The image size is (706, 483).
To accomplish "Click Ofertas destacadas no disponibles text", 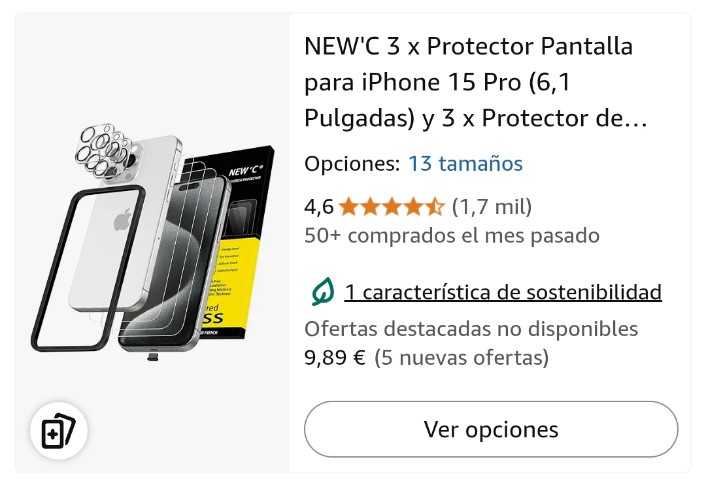I will [x=471, y=329].
